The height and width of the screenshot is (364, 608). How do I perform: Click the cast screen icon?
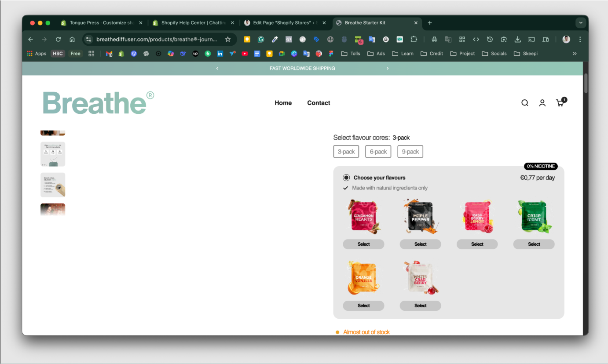point(531,39)
